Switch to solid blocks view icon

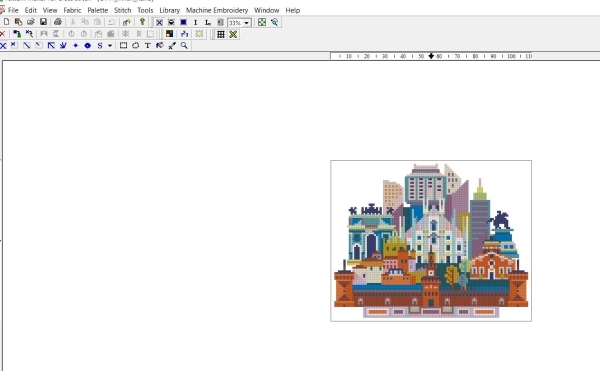tap(184, 23)
